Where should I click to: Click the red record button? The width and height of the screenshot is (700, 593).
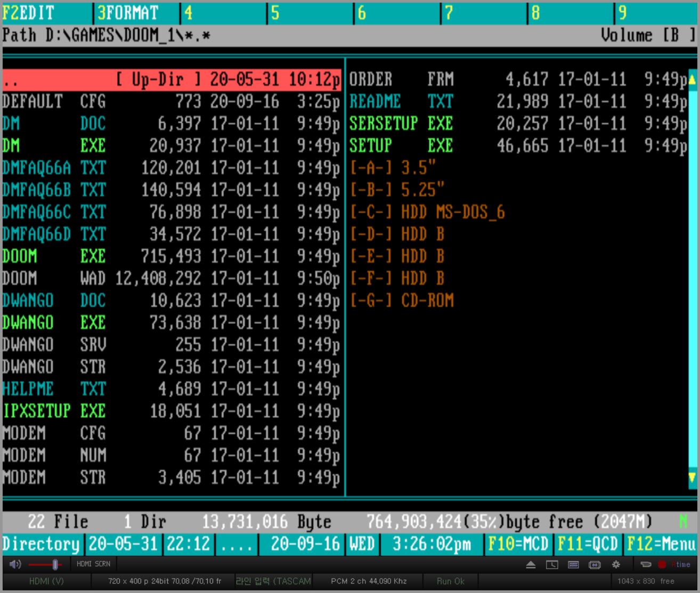(662, 565)
